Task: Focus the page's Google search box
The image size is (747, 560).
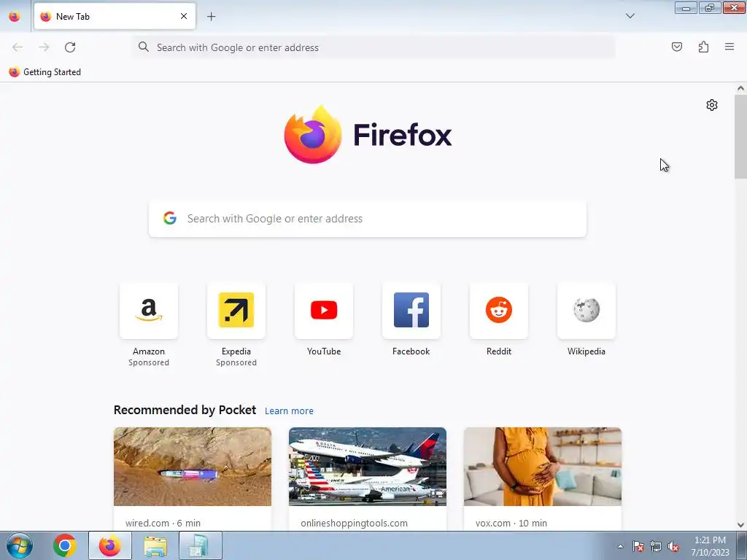Action: pyautogui.click(x=368, y=219)
